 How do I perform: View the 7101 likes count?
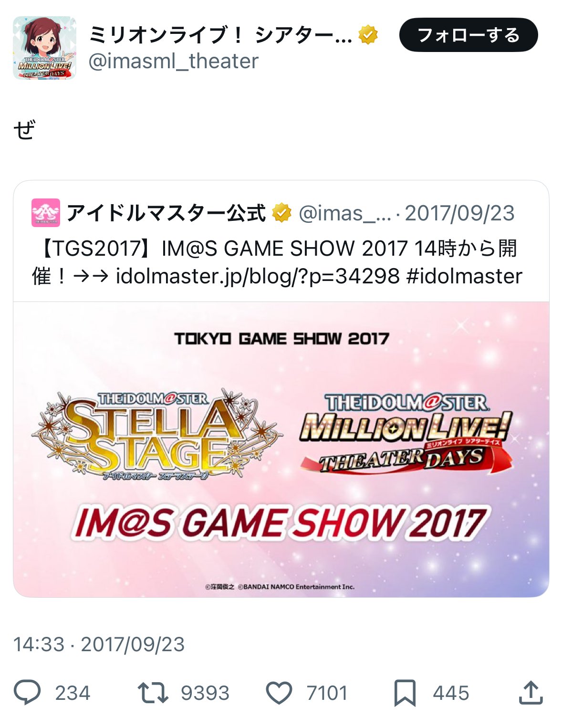[x=327, y=693]
